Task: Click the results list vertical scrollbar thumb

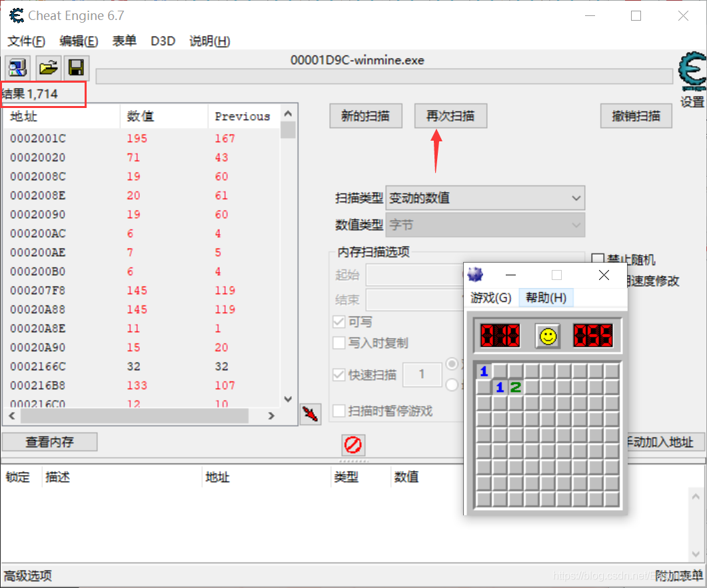Action: pos(288,130)
